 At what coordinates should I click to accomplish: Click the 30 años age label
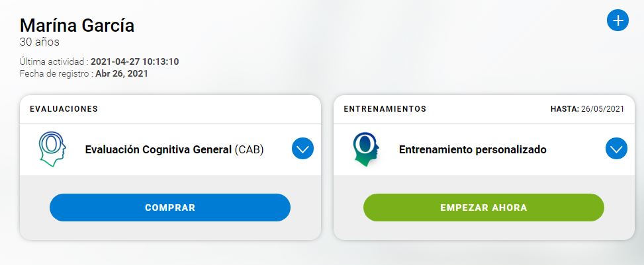point(40,42)
